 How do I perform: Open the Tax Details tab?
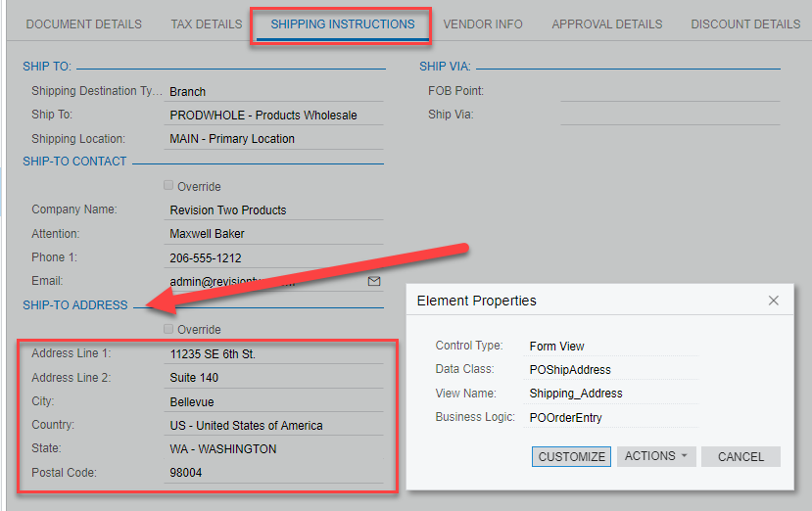click(206, 24)
